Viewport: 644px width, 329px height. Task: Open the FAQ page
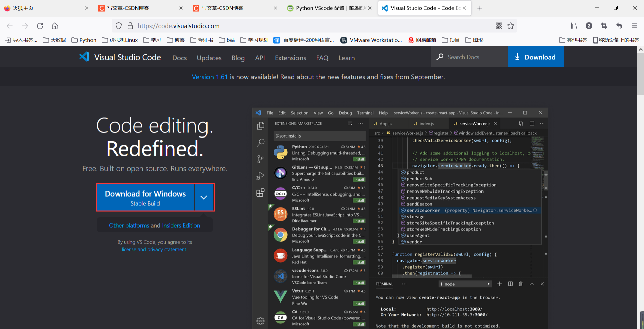[322, 58]
